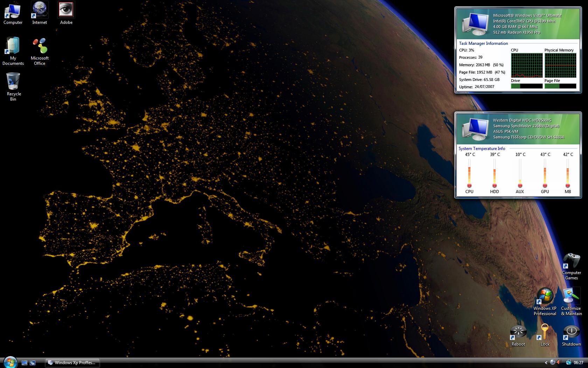Viewport: 588px width, 368px height.
Task: Click the Reboot desktop shortcut
Action: [518, 332]
